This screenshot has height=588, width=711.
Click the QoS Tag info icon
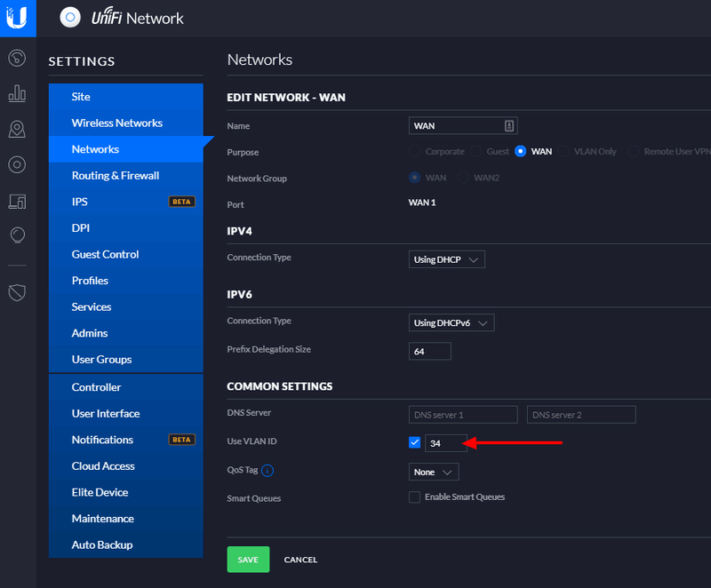pyautogui.click(x=268, y=472)
